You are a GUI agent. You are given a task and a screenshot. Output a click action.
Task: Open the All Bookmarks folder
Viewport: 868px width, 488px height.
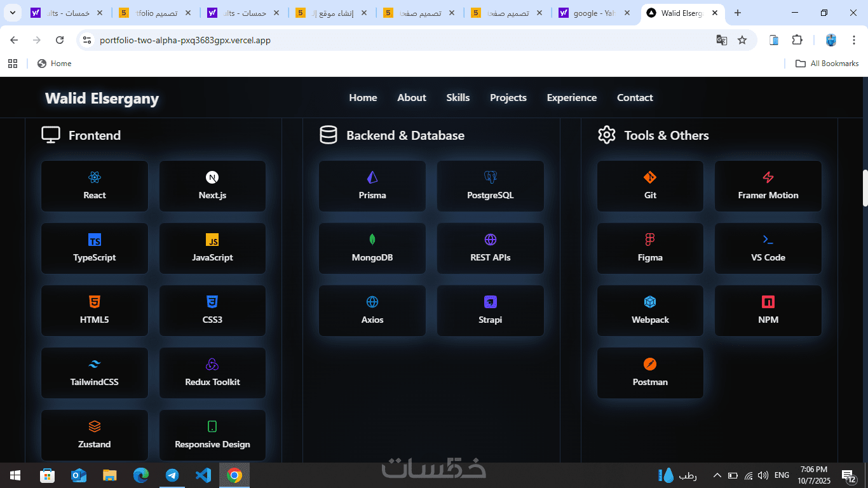point(827,64)
